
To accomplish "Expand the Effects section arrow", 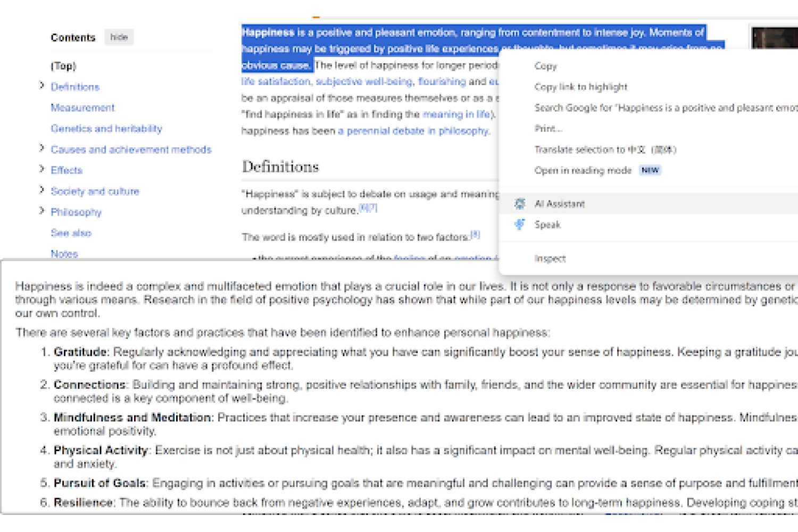I will [41, 169].
